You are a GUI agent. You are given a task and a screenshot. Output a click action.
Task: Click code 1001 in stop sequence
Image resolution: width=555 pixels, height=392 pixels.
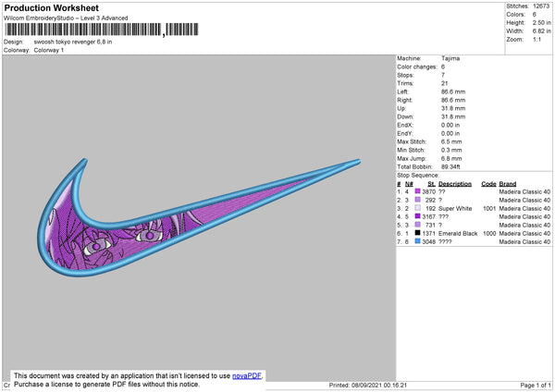pyautogui.click(x=489, y=208)
